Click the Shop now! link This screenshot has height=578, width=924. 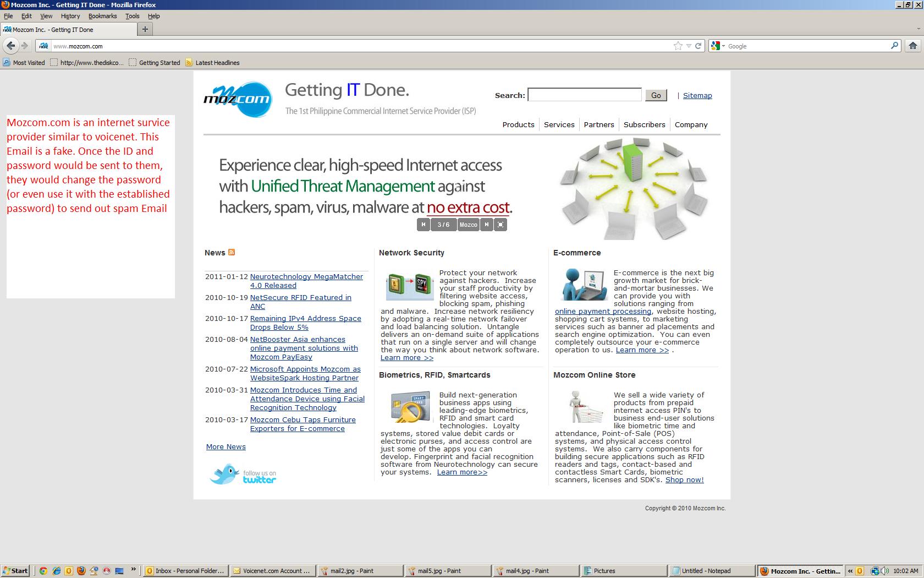pyautogui.click(x=685, y=479)
